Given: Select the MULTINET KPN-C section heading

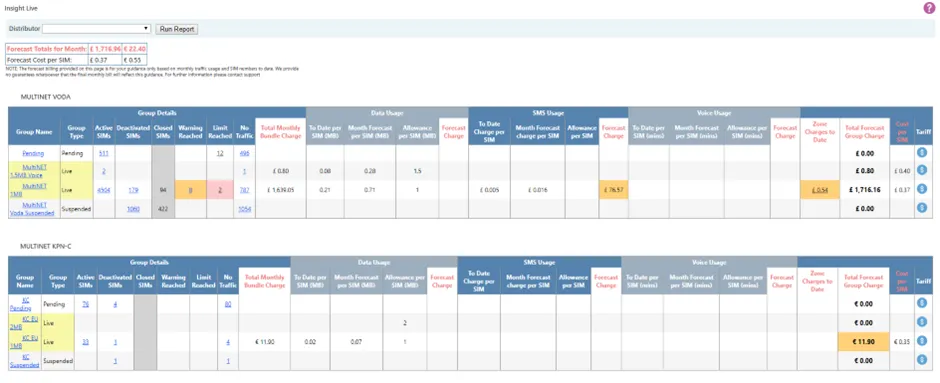Looking at the screenshot, I should pos(46,246).
